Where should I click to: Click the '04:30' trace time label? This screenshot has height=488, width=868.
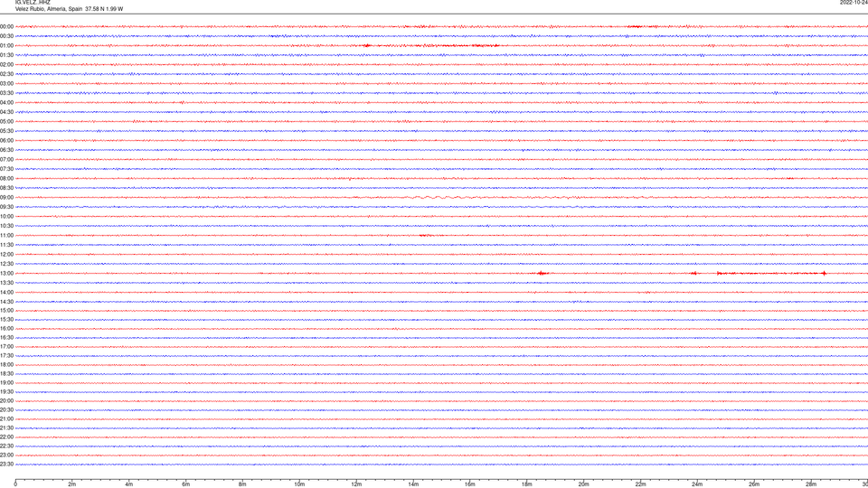[x=6, y=112]
